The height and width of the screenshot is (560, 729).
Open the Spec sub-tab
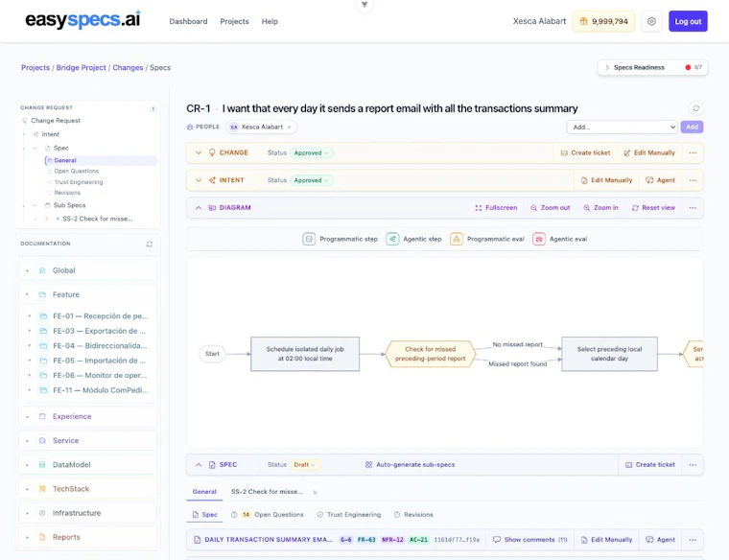tap(205, 515)
